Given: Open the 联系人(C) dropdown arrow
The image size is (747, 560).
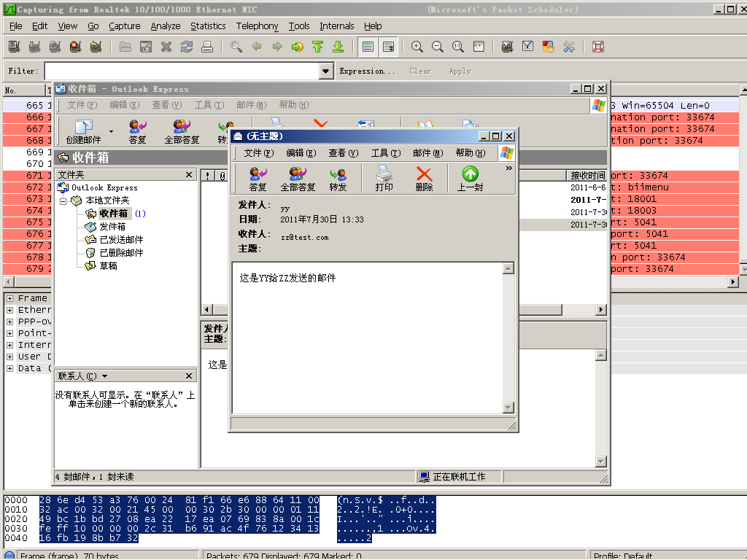Looking at the screenshot, I should click(x=105, y=376).
